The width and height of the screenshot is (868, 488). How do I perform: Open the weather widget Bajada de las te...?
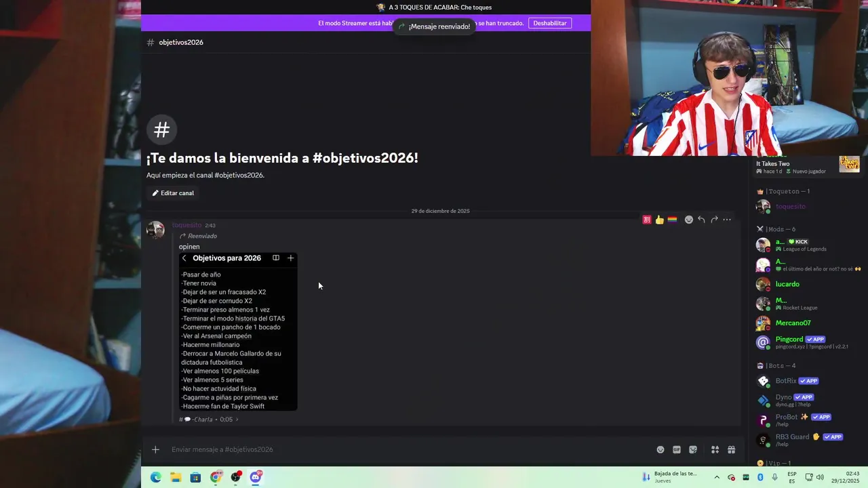(670, 477)
